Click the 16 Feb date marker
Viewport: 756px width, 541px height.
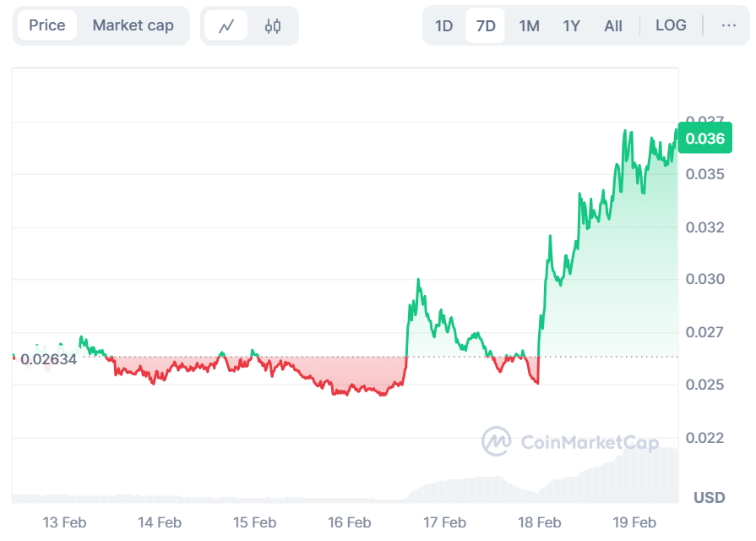click(349, 522)
